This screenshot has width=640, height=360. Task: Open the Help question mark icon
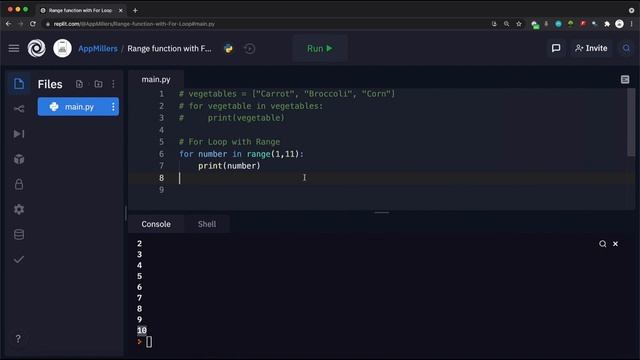(18, 339)
